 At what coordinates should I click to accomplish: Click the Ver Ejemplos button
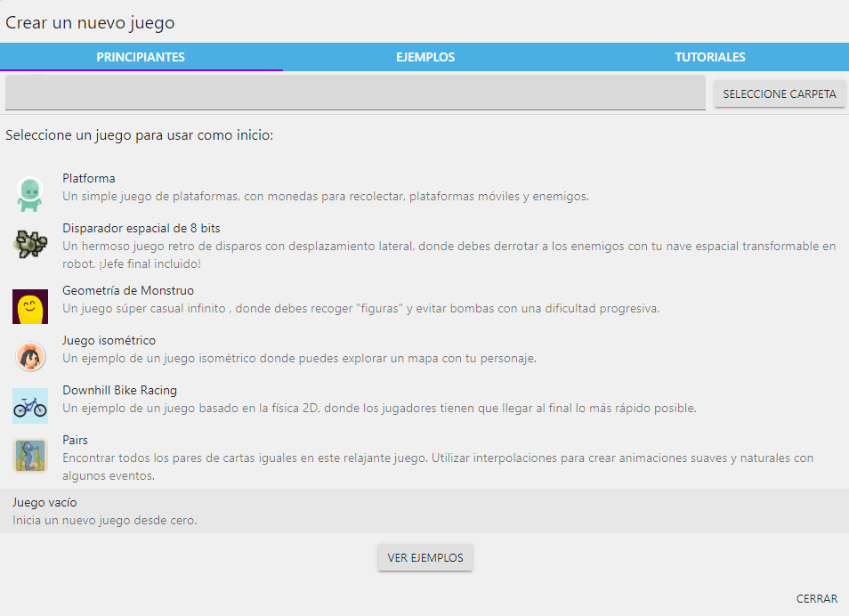pyautogui.click(x=425, y=558)
